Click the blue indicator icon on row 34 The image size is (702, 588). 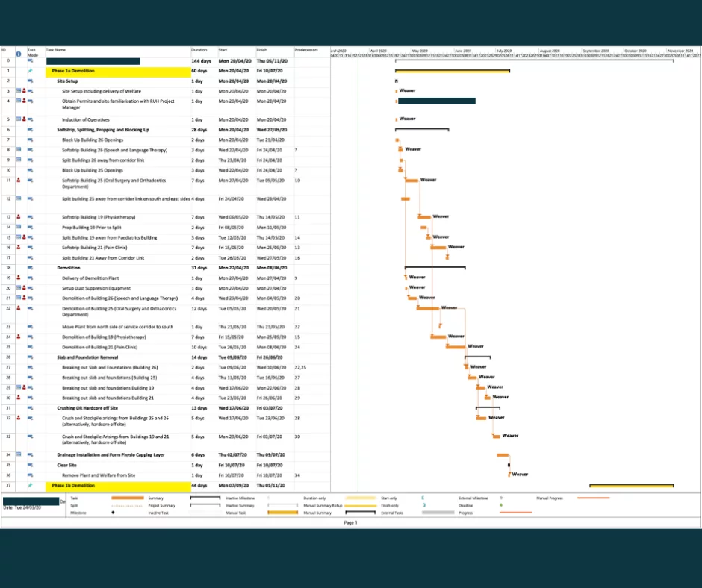click(x=19, y=454)
